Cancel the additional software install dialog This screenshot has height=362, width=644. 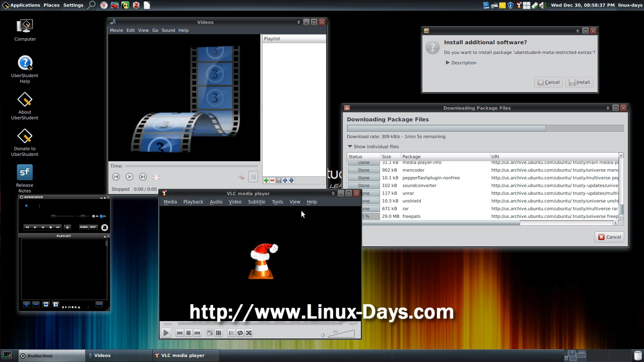coord(549,82)
